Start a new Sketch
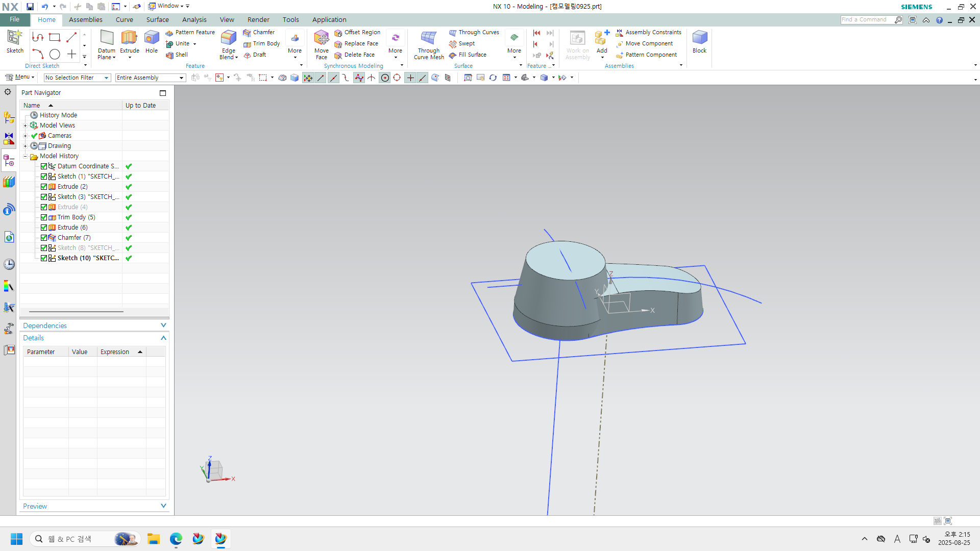The width and height of the screenshot is (980, 551). (x=15, y=38)
